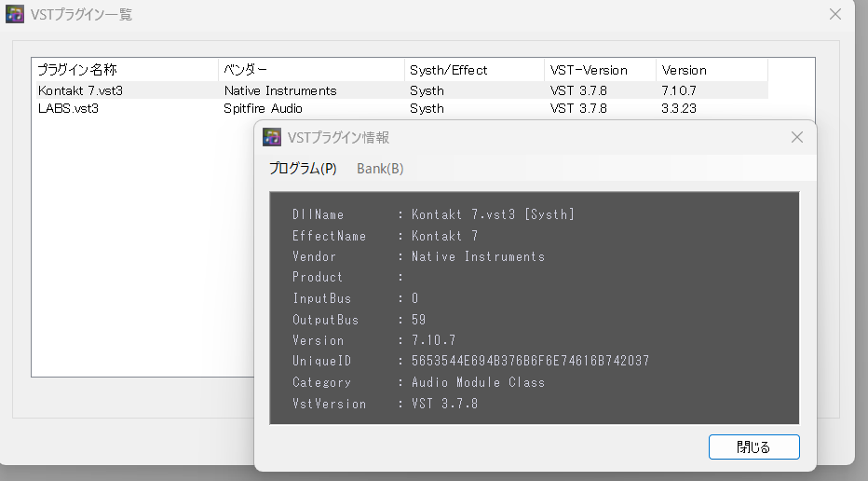Screen dimensions: 868x481
Task: Click the 3.3.23 version cell for LABS
Action: [x=679, y=108]
